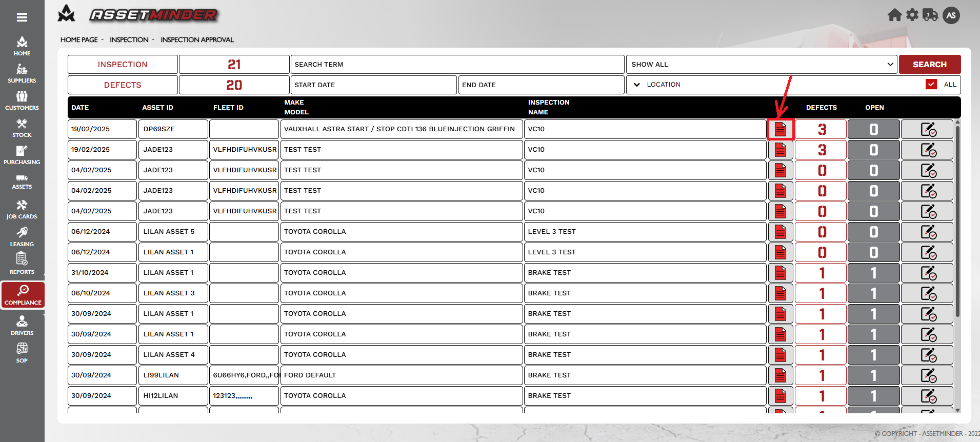Focus the SEARCH TERM field
This screenshot has height=442, width=980.
point(457,65)
